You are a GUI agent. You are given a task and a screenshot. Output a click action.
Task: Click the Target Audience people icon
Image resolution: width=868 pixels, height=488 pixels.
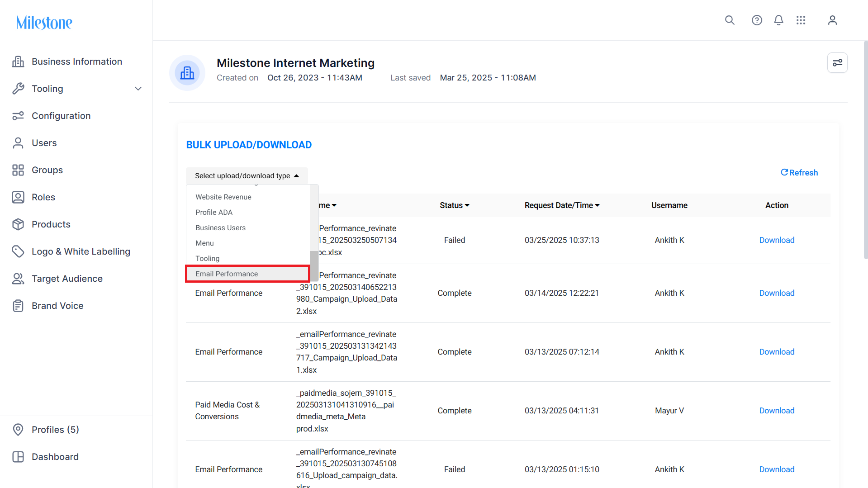18,279
